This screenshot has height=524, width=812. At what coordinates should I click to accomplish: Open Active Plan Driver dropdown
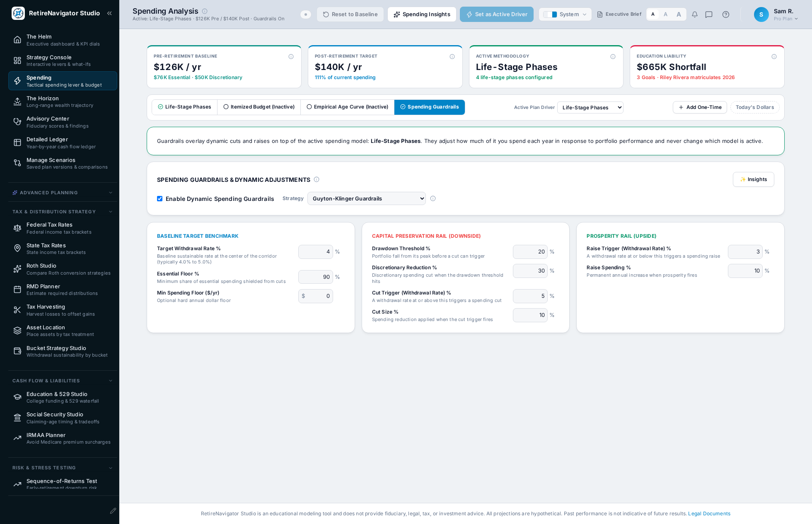(x=590, y=107)
